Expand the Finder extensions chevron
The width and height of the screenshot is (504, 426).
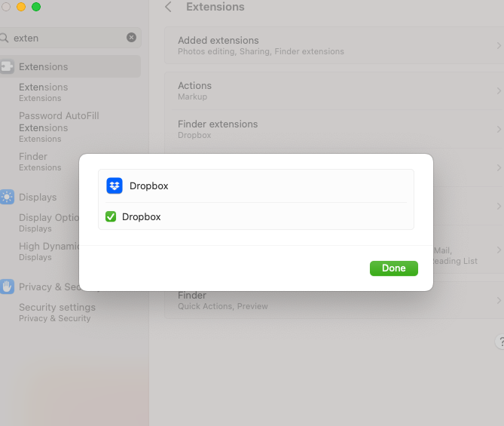point(499,130)
